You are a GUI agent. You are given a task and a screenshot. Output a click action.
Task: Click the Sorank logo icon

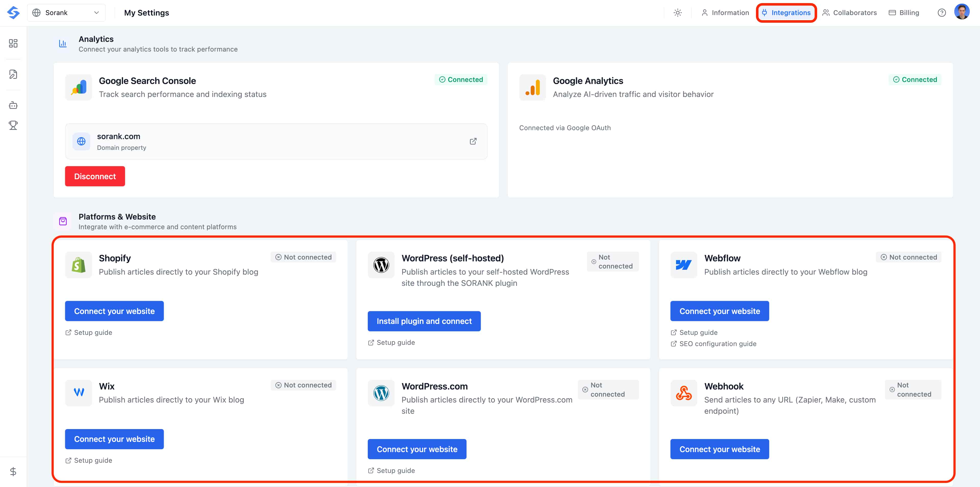coord(13,13)
